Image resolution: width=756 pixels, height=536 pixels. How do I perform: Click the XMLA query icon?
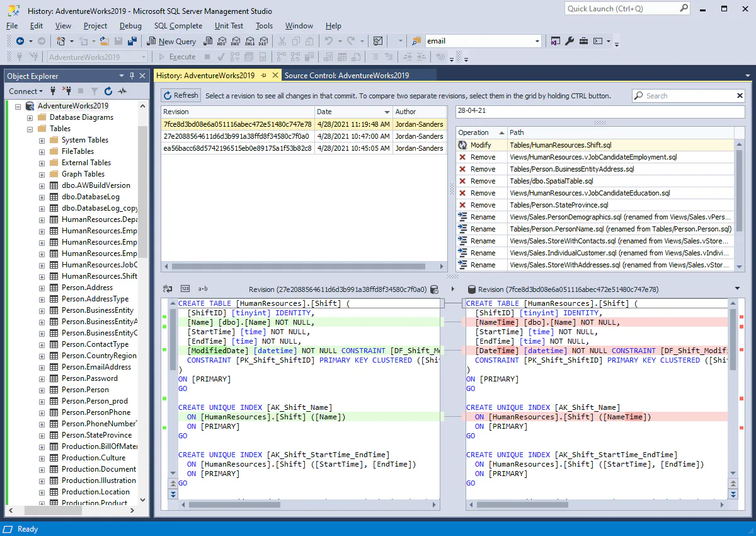coord(249,41)
